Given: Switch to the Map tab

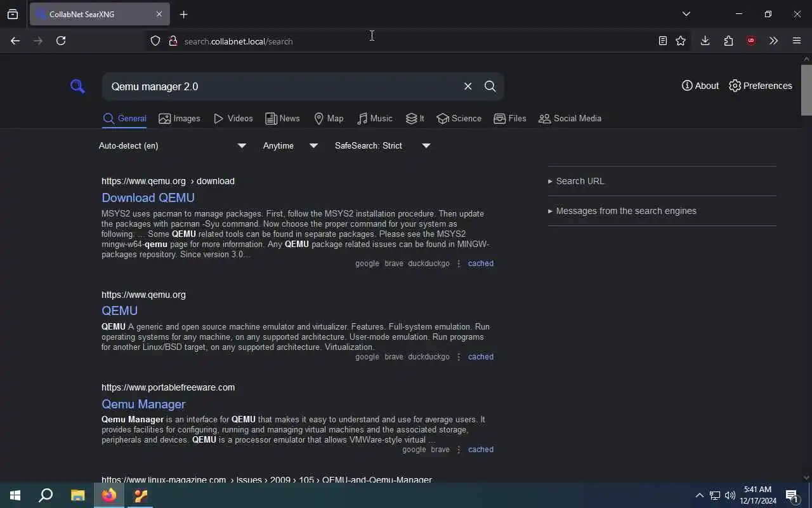Looking at the screenshot, I should click(x=329, y=118).
